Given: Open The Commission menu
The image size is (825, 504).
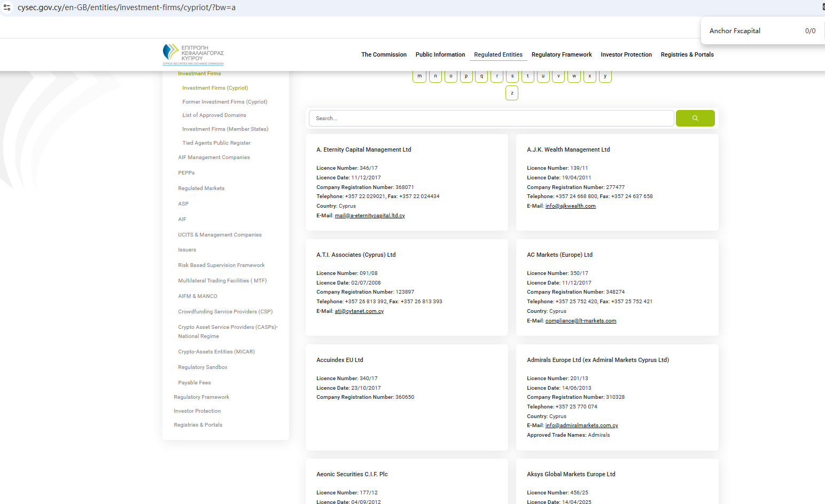Looking at the screenshot, I should [384, 54].
